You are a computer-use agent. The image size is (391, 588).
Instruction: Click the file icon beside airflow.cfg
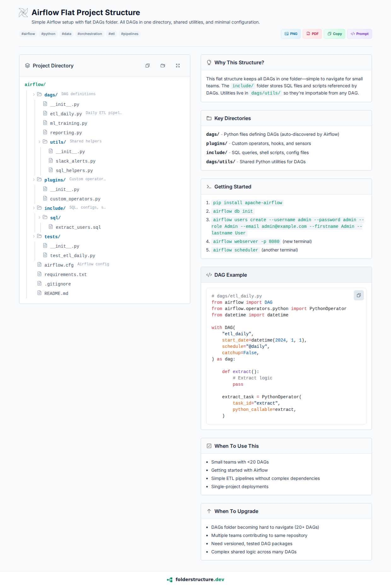39,264
